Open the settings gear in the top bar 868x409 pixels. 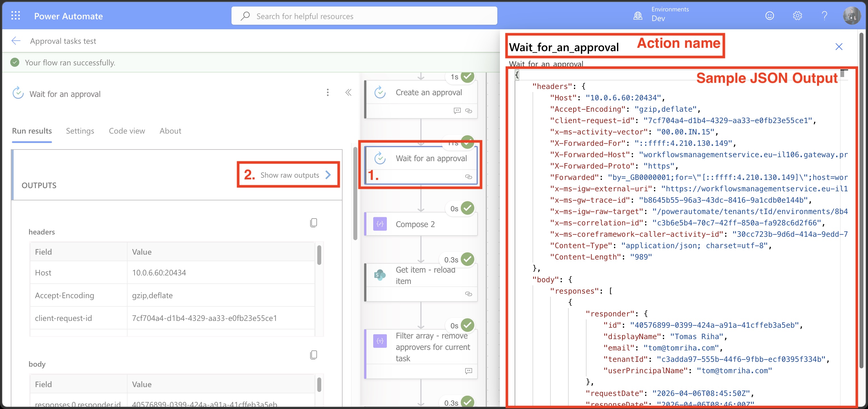pyautogui.click(x=798, y=16)
